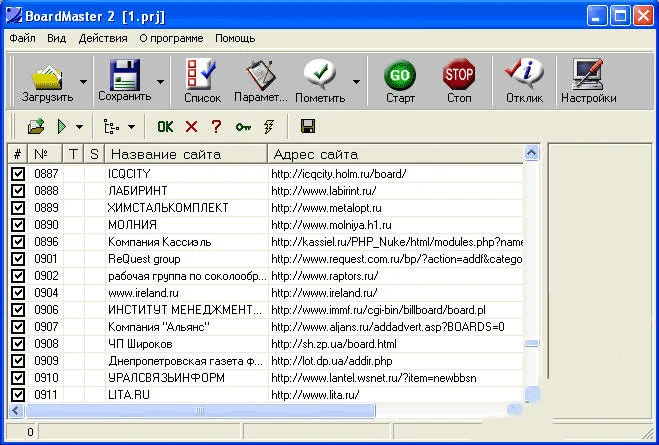This screenshot has height=445, width=659.
Task: Expand the Загрузить dropdown arrow
Action: [x=83, y=82]
